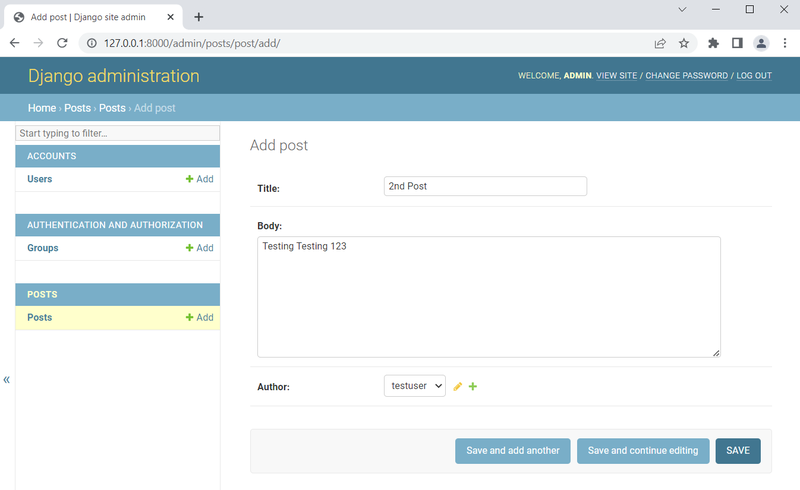
Task: Bookmark this page with the star icon
Action: [684, 43]
